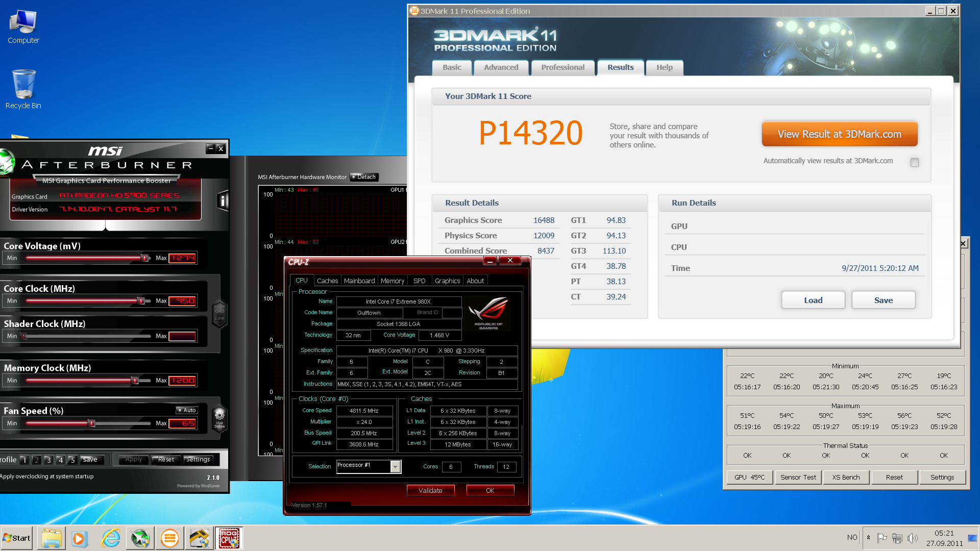Open the SPD tab in CPU-Z
980x551 pixels.
coord(420,281)
